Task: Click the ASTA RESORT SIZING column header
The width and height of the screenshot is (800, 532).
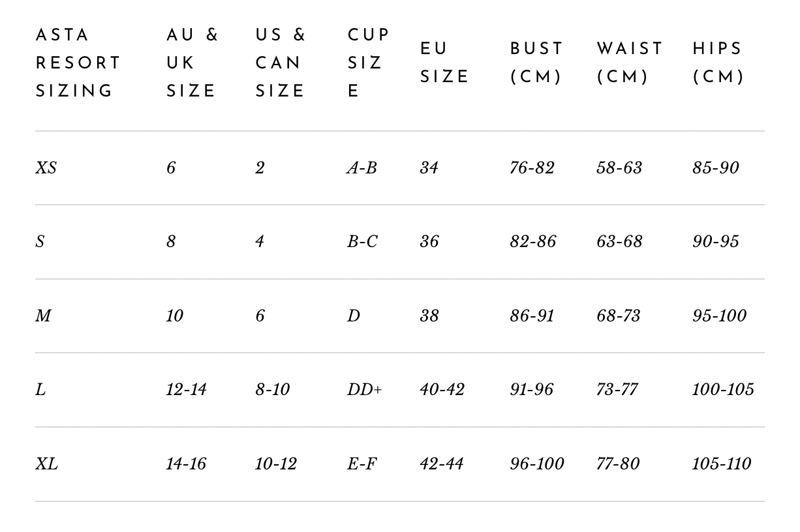Action: click(78, 63)
